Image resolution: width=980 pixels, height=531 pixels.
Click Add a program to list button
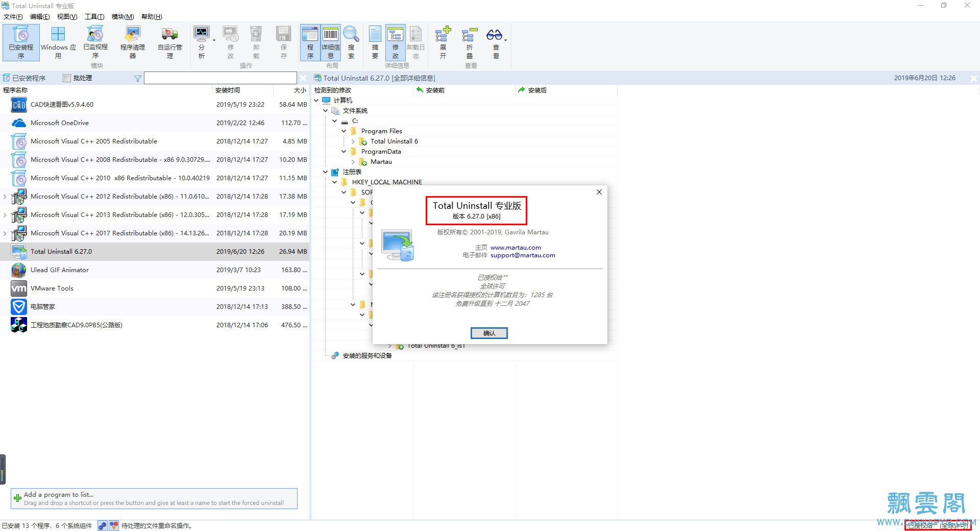click(154, 498)
